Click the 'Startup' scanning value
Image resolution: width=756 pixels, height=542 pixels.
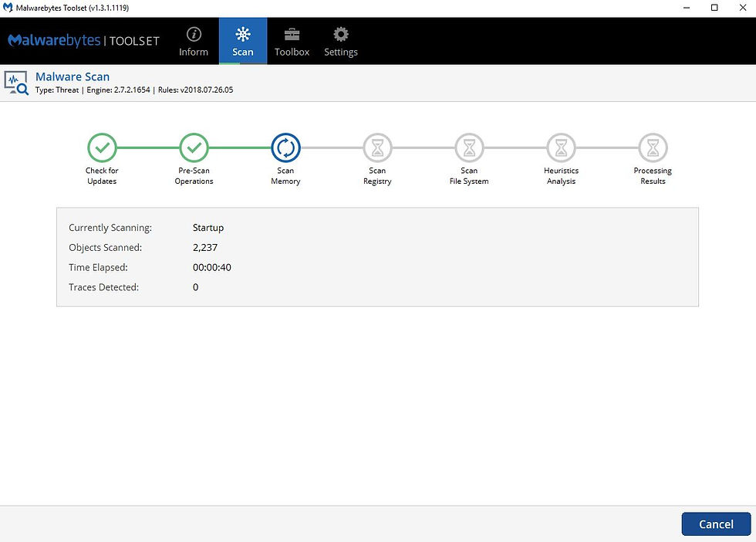coord(208,228)
